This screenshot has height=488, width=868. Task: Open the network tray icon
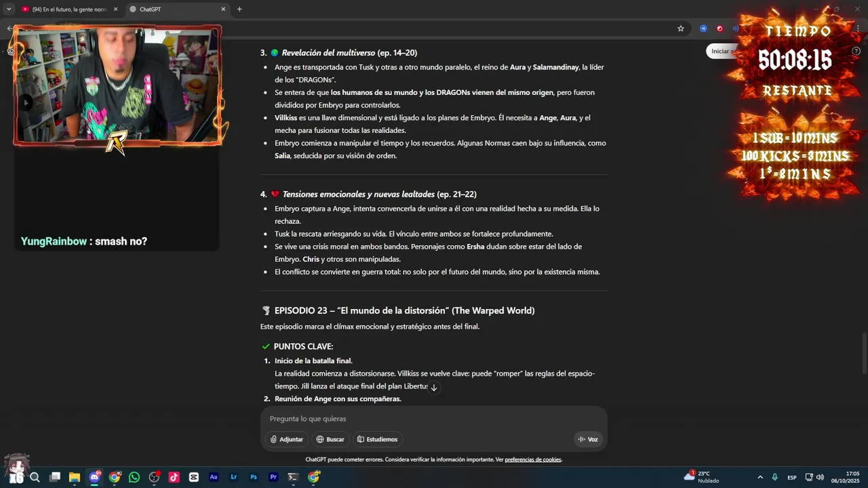pyautogui.click(x=810, y=477)
